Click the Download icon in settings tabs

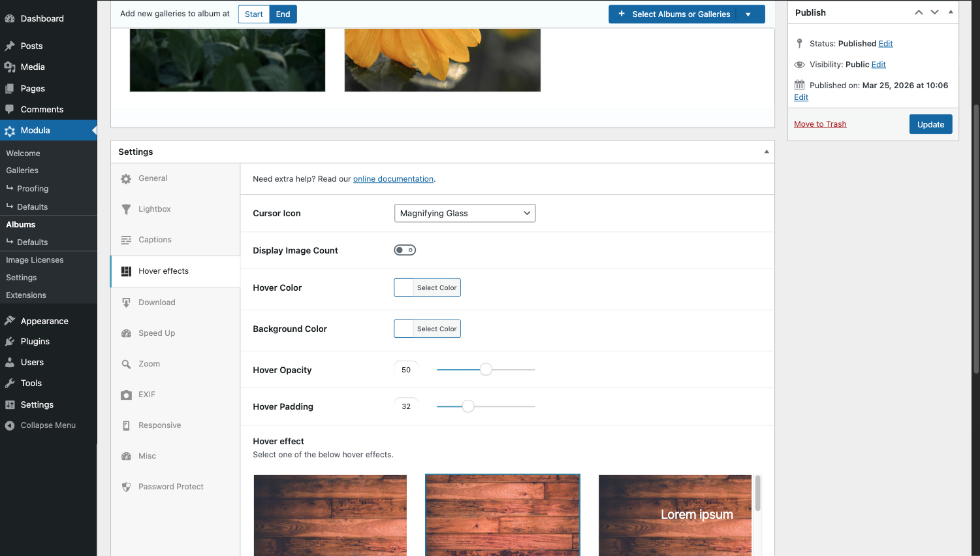coord(126,303)
